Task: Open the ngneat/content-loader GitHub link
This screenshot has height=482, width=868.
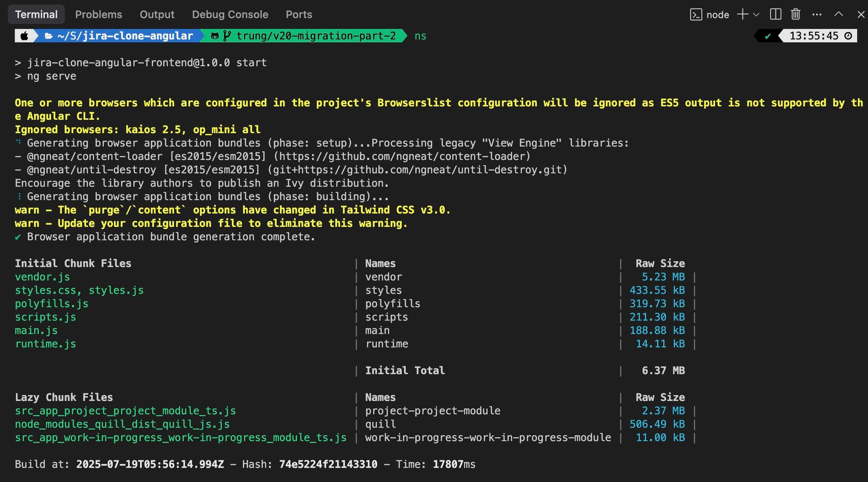Action: 401,156
